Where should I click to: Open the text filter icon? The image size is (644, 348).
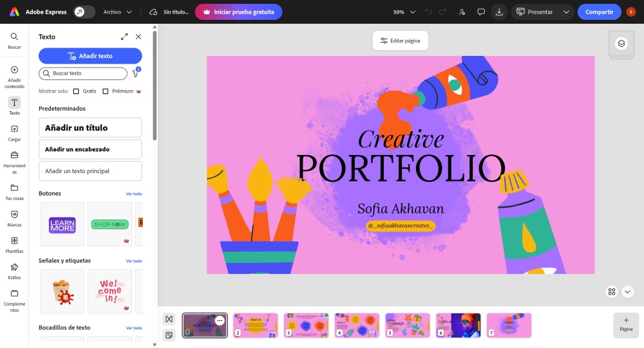pos(135,73)
